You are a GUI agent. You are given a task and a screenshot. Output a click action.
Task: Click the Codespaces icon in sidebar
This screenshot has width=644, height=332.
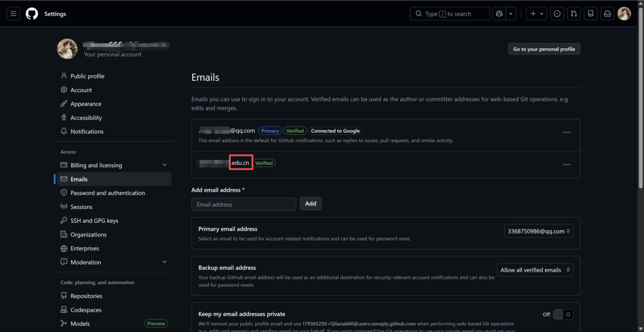pos(64,310)
